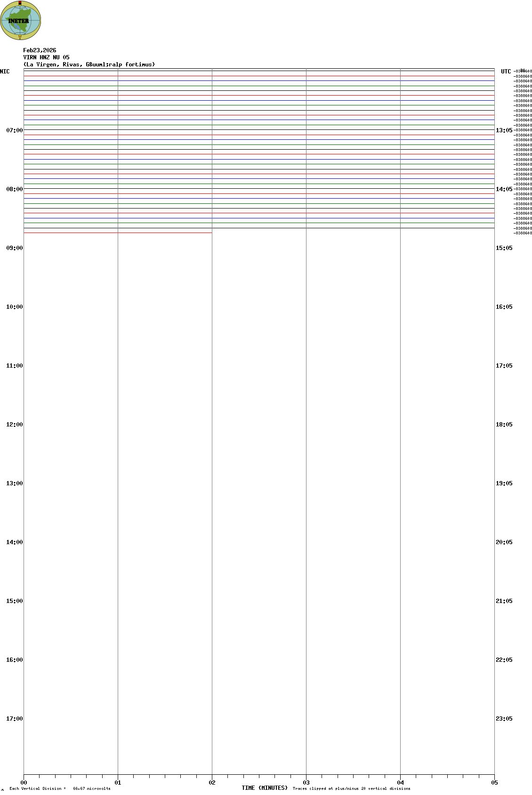This screenshot has height=795, width=532.
Task: Click the 12:00 local time label
Action: point(14,425)
